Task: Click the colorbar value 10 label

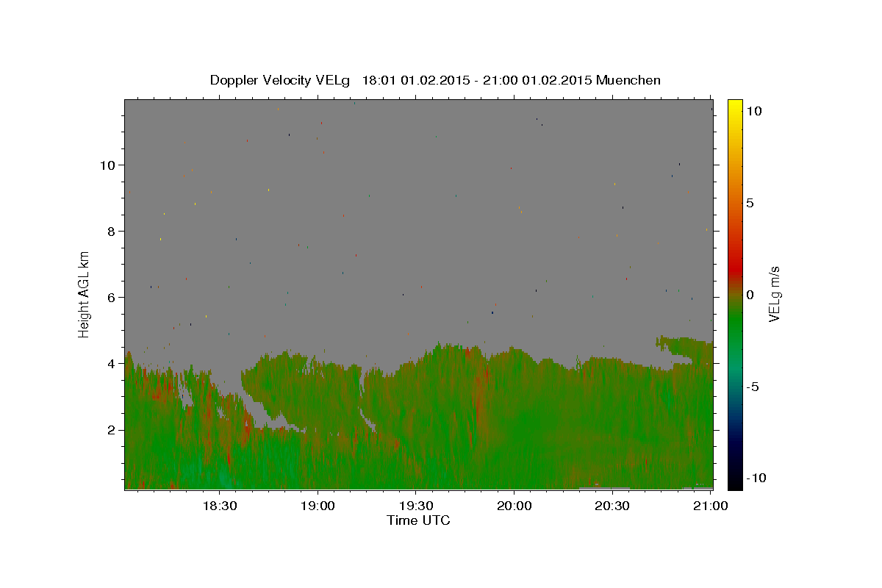Action: click(753, 111)
